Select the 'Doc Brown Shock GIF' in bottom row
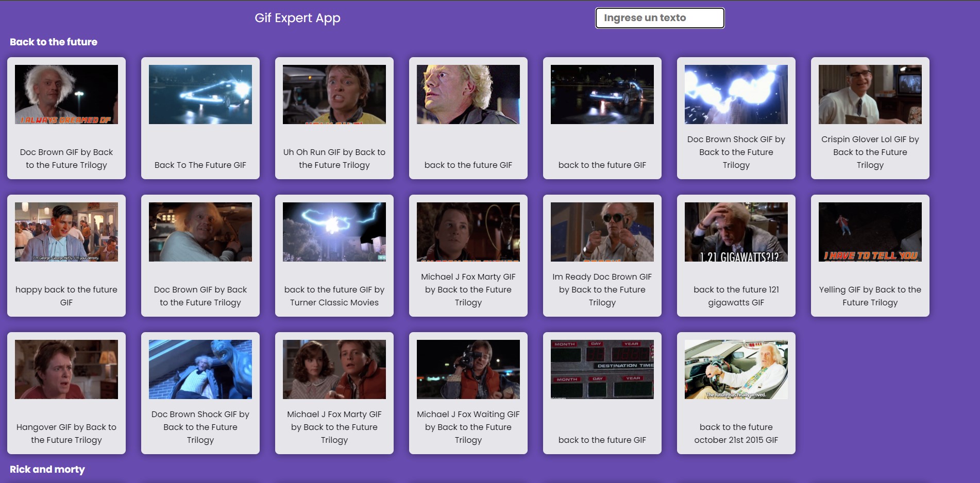 point(200,369)
